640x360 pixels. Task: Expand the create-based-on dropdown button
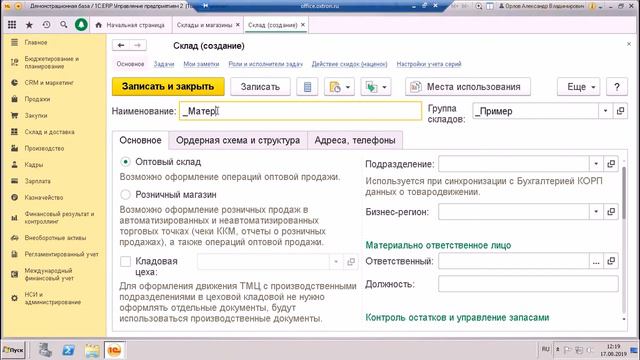tap(339, 87)
